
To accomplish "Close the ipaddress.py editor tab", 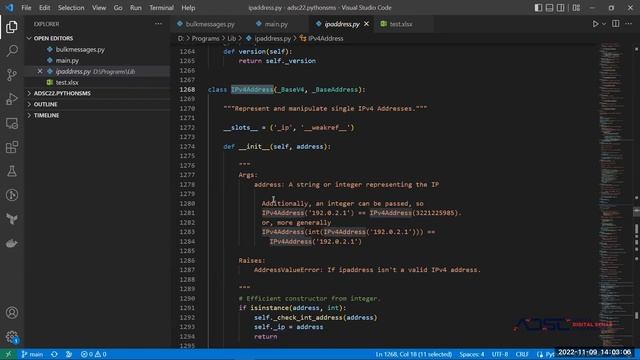I will tap(367, 24).
